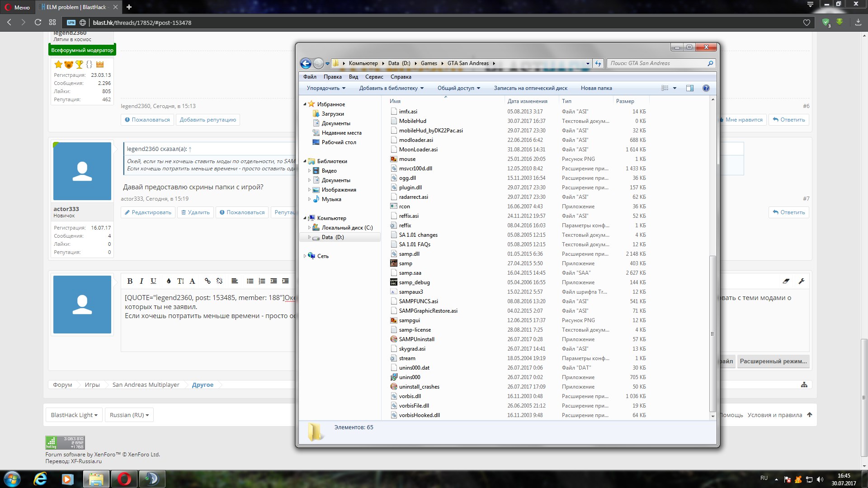The image size is (868, 488).
Task: Click Добавить репутацию link
Action: pos(208,120)
